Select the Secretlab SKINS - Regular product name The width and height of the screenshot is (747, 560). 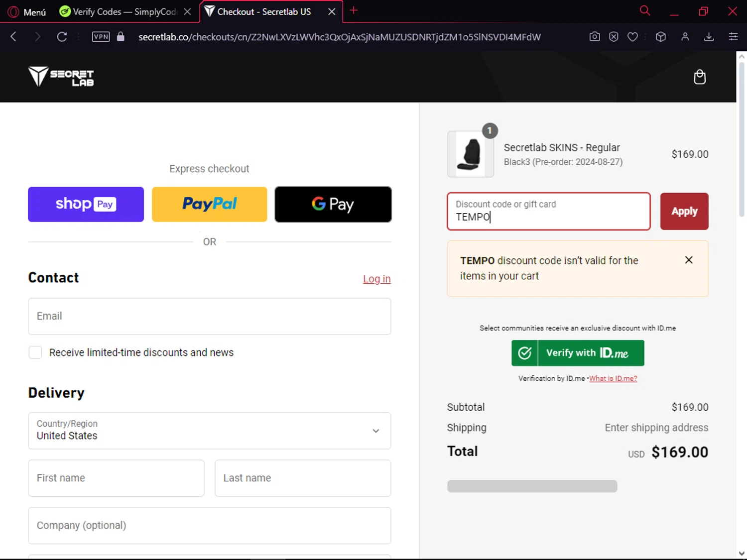tap(562, 147)
